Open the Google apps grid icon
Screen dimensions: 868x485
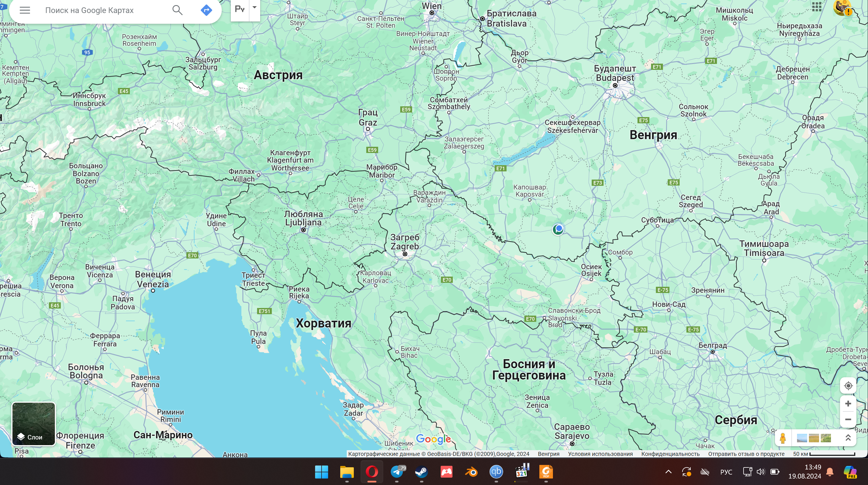817,7
